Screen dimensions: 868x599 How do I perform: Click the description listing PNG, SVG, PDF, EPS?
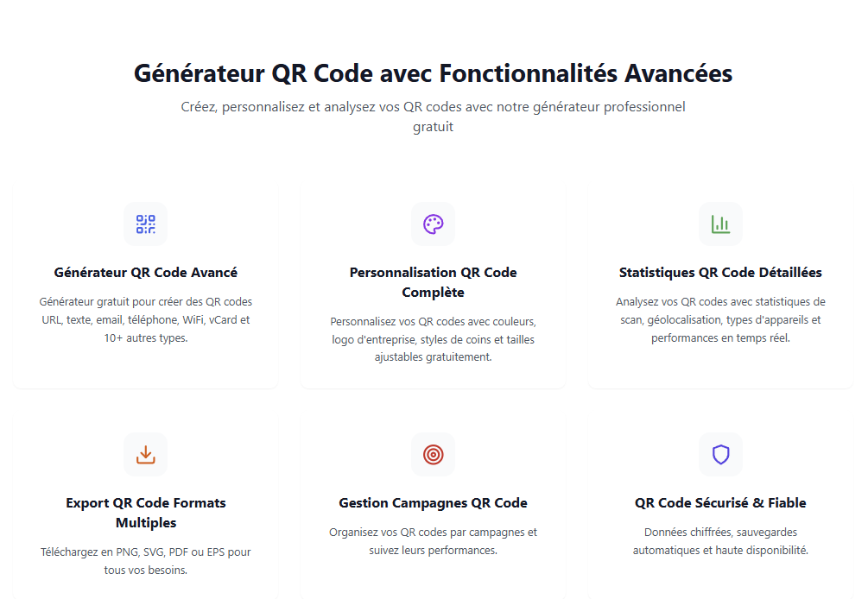(145, 560)
